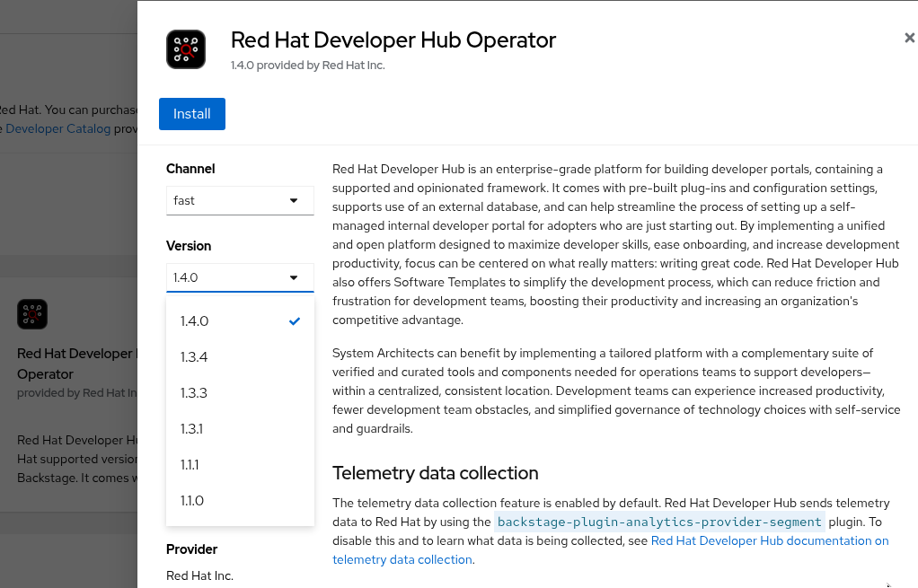Select version 1.3.4 from the list
Image resolution: width=918 pixels, height=588 pixels.
194,357
